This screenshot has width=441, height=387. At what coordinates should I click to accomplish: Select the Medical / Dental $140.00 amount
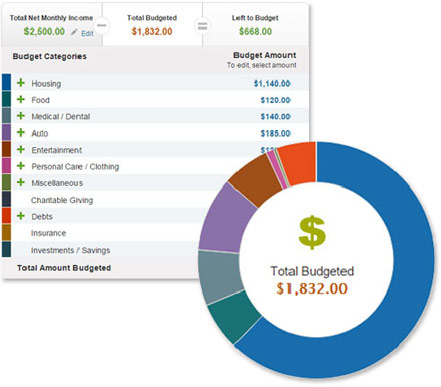click(x=275, y=116)
